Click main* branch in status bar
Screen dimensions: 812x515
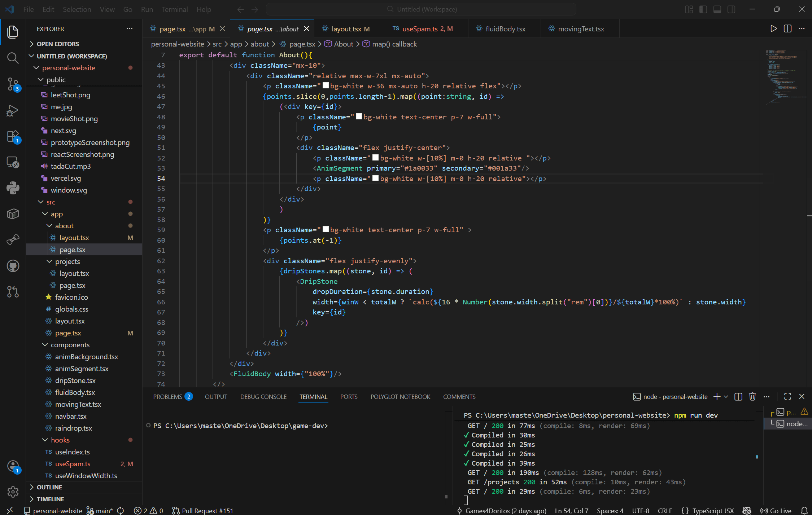coord(100,511)
